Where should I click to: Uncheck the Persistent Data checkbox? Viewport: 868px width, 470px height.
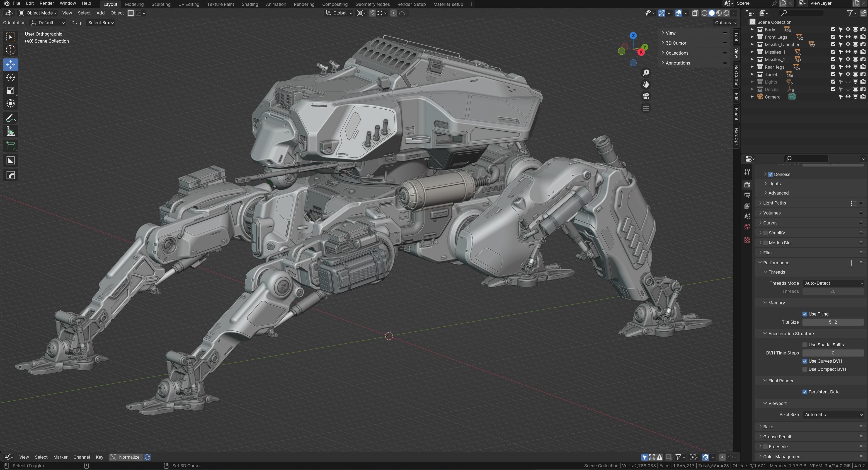(x=805, y=392)
